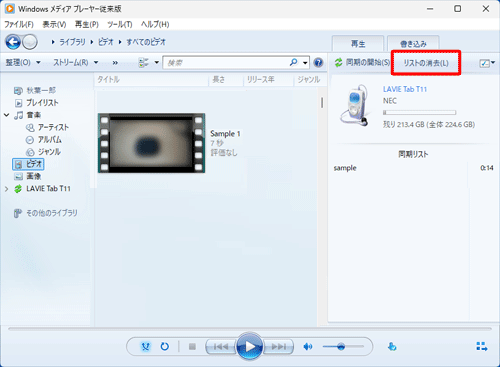The height and width of the screenshot is (367, 500).
Task: Click the library vertical scrollbar
Action: coord(322,103)
